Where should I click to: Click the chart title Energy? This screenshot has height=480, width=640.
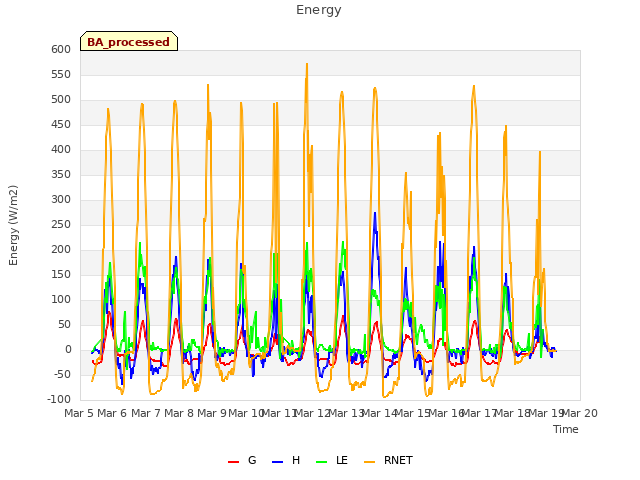319,10
